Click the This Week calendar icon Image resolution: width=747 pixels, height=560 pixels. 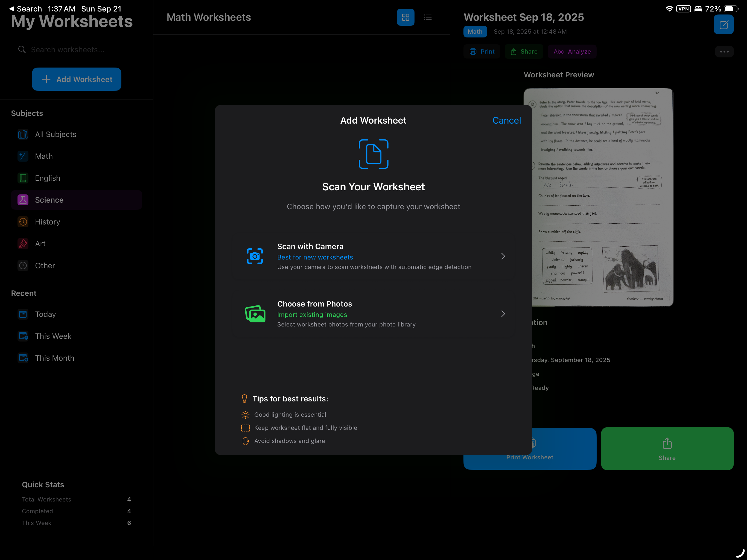pyautogui.click(x=23, y=336)
